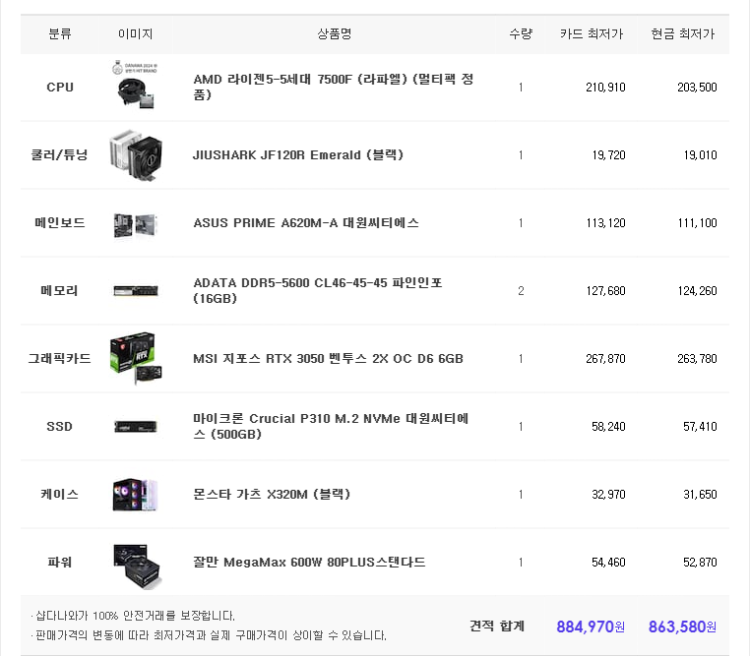This screenshot has width=750, height=656.
Task: Click the AMD Ryzen 7500F CPU thumbnail
Action: point(135,86)
